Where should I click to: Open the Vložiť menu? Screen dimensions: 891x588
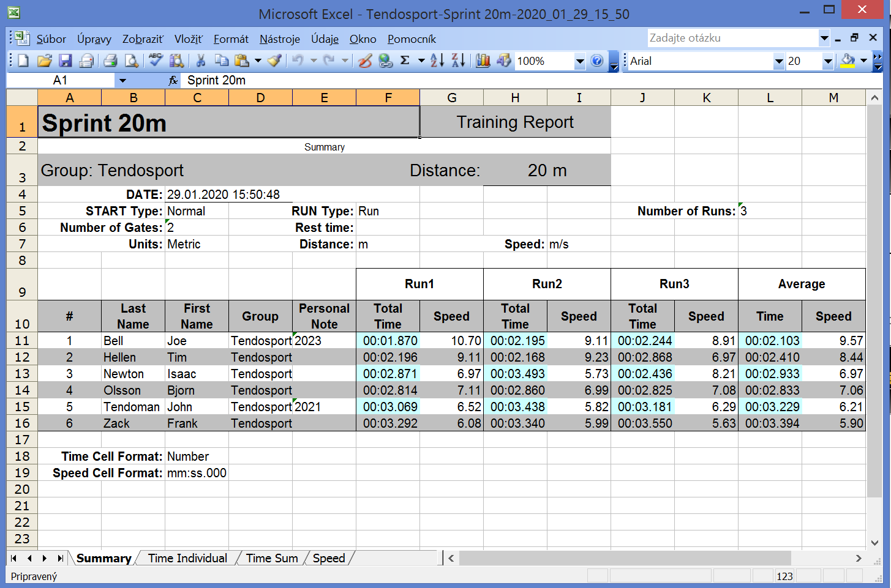point(188,39)
